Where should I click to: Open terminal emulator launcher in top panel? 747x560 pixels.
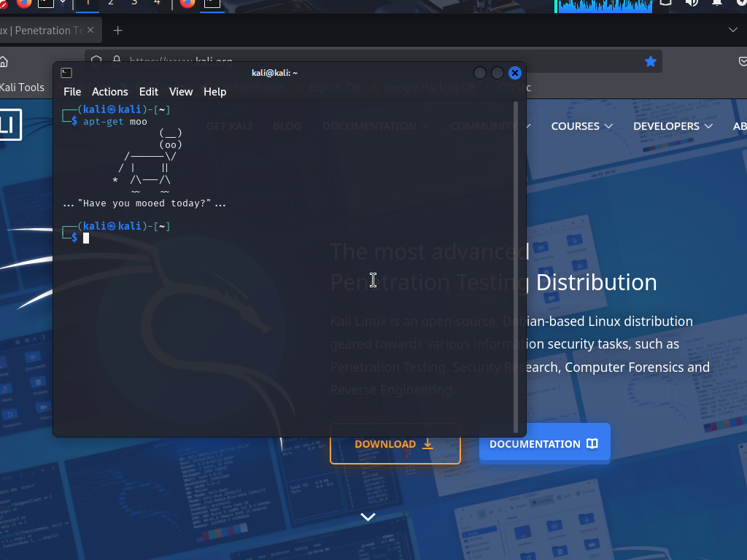tap(46, 3)
